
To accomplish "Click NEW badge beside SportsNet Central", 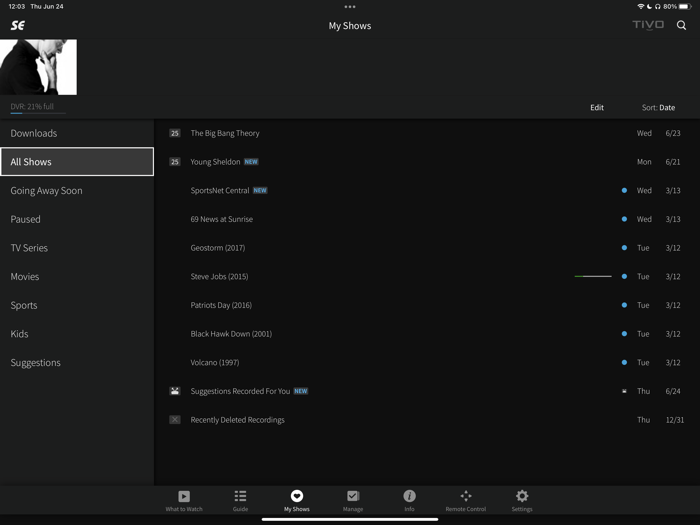I will (260, 191).
